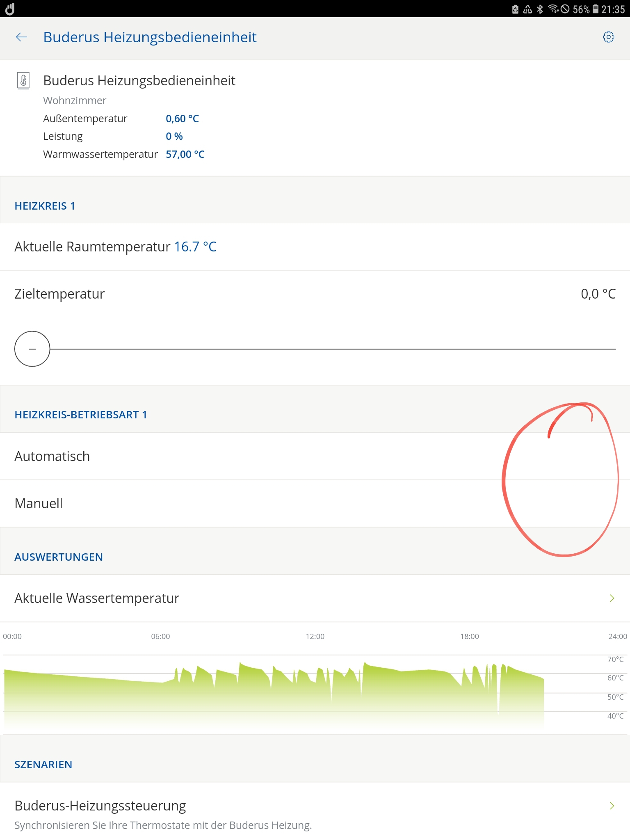Open device settings via the gear icon

(x=608, y=37)
